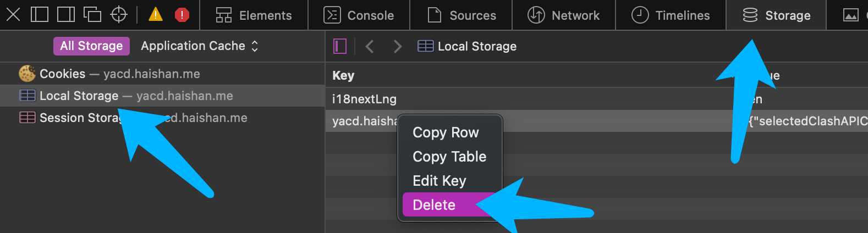Open the Timelines tab

[x=671, y=15]
